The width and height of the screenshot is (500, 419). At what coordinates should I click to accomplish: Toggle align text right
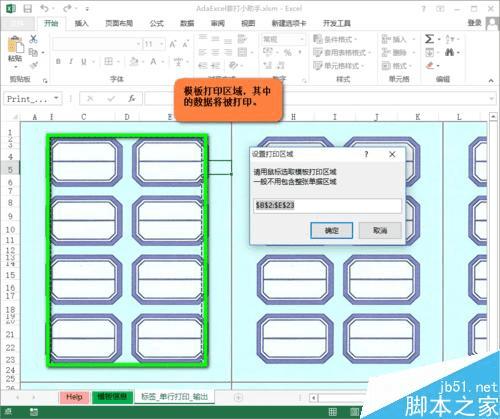click(x=228, y=52)
